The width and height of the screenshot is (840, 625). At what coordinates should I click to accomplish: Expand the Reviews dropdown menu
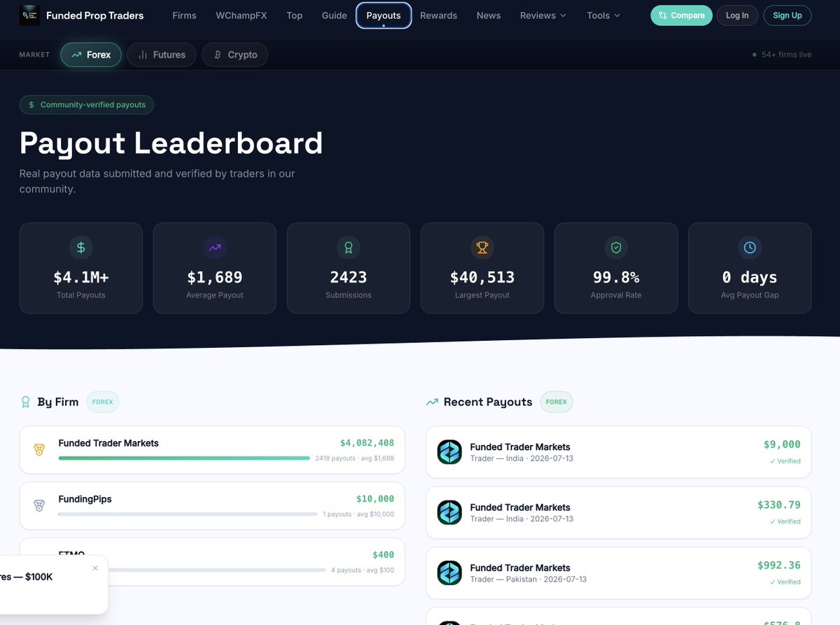point(543,15)
